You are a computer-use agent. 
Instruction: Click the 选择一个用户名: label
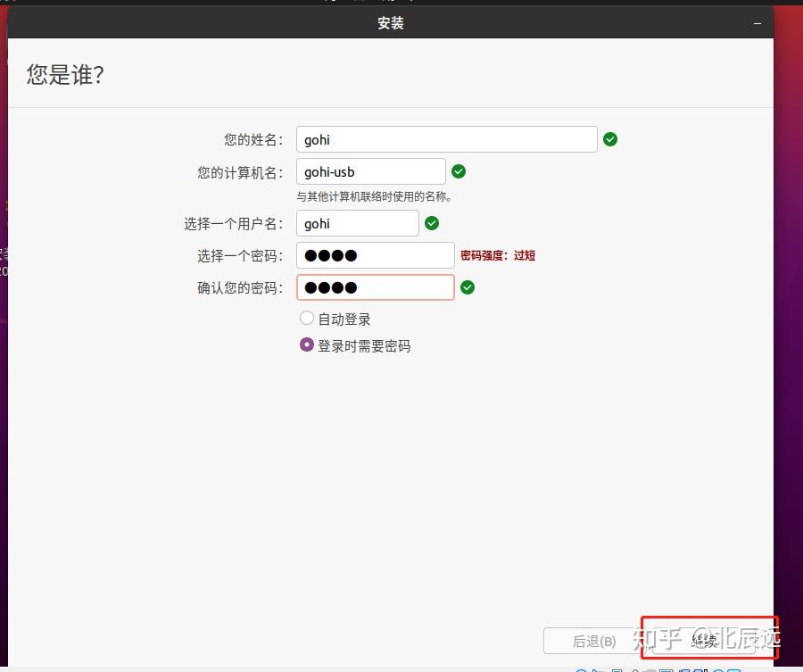click(234, 224)
